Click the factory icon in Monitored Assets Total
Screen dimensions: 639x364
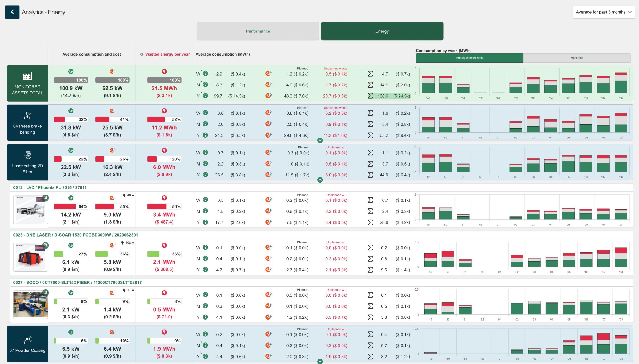[27, 76]
